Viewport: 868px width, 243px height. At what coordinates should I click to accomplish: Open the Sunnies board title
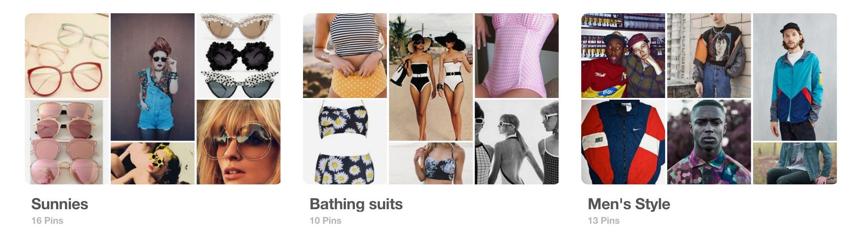(59, 204)
